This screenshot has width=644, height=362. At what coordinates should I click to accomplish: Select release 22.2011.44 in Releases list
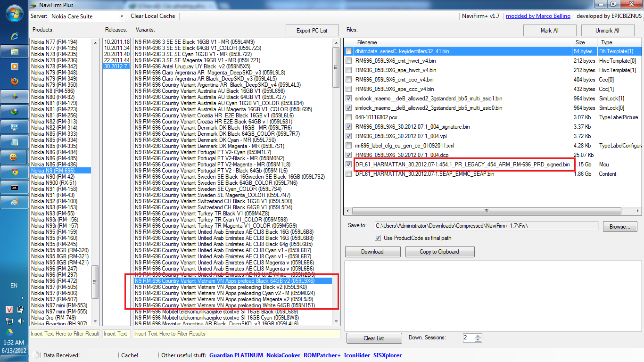(116, 60)
